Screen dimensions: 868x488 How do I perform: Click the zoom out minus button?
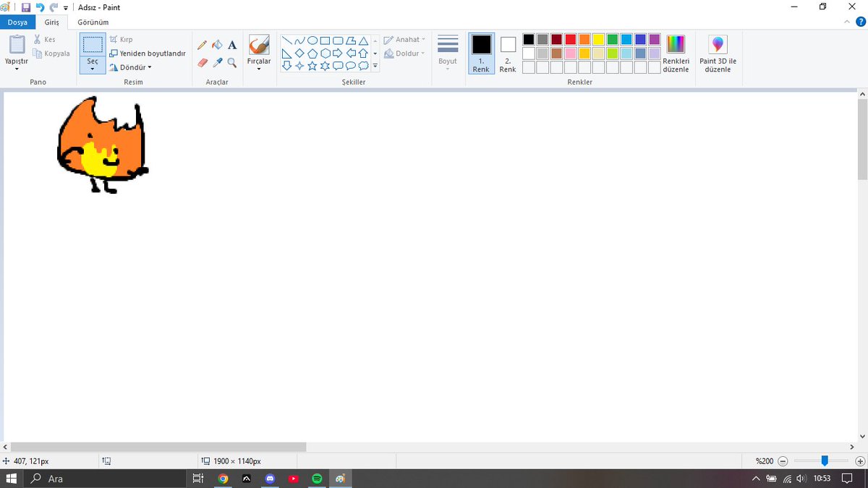783,461
